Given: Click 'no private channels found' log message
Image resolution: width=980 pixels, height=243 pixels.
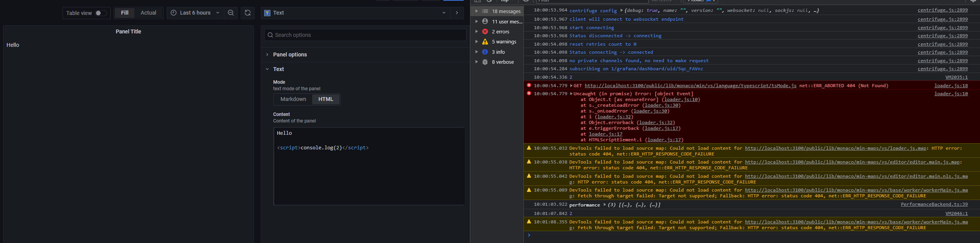Looking at the screenshot, I should (639, 61).
